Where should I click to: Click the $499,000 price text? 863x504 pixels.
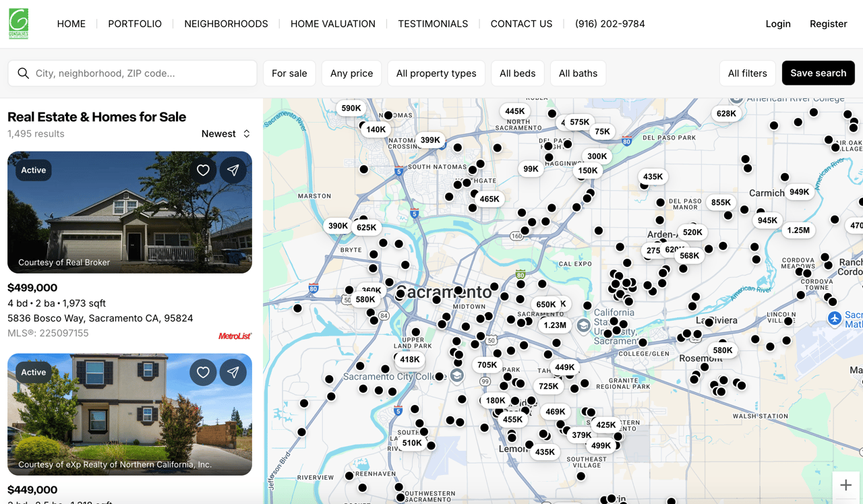click(x=32, y=288)
